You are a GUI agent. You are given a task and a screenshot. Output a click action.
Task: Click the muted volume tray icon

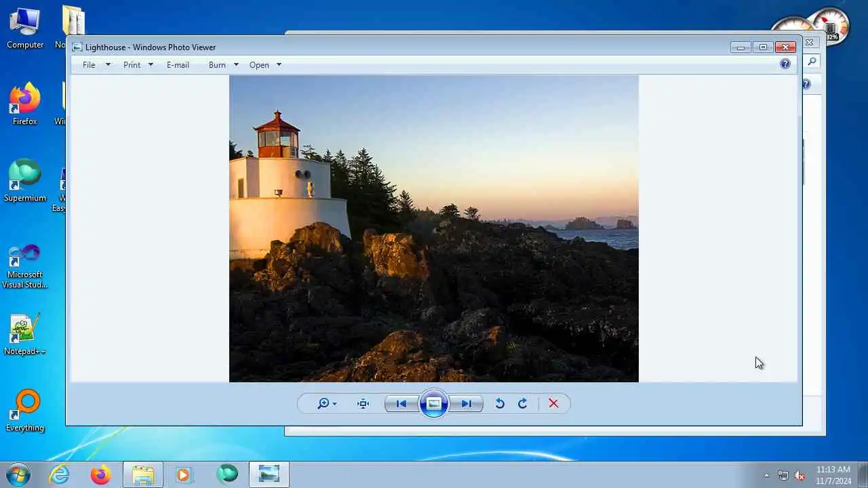coord(800,475)
